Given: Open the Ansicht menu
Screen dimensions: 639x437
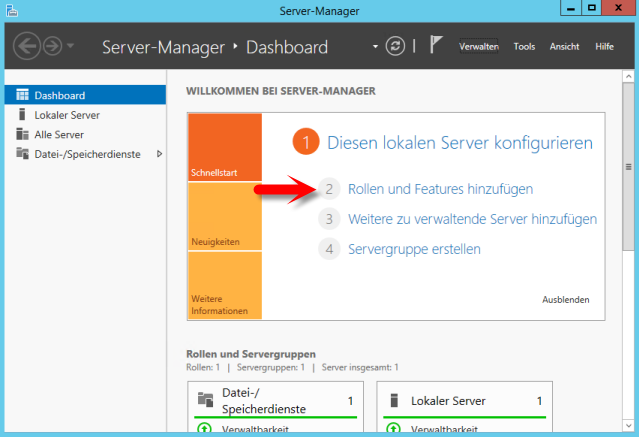Looking at the screenshot, I should [x=564, y=47].
